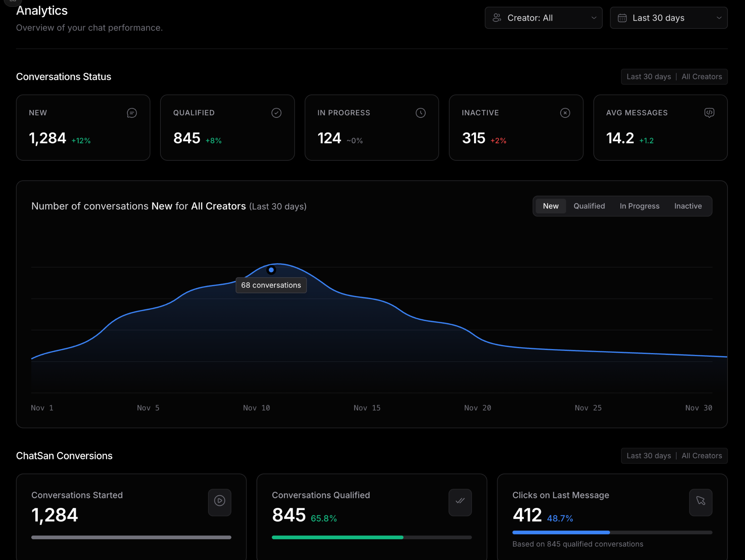Open the Last 30 days dropdown
Viewport: 745px width, 560px height.
coord(669,18)
